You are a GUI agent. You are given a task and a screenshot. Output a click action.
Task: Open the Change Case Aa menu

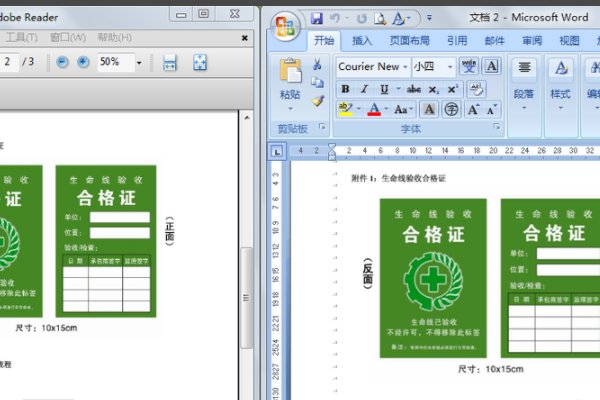tap(403, 109)
